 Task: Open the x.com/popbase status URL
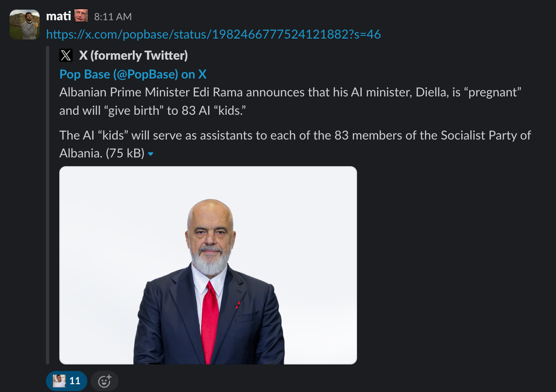pyautogui.click(x=213, y=34)
